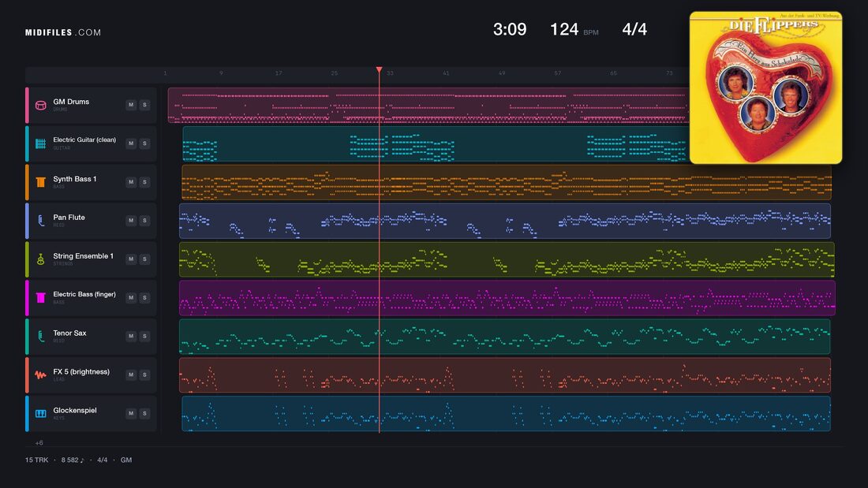Click the Glockenspiel note clip
868x488 pixels.
tap(506, 413)
